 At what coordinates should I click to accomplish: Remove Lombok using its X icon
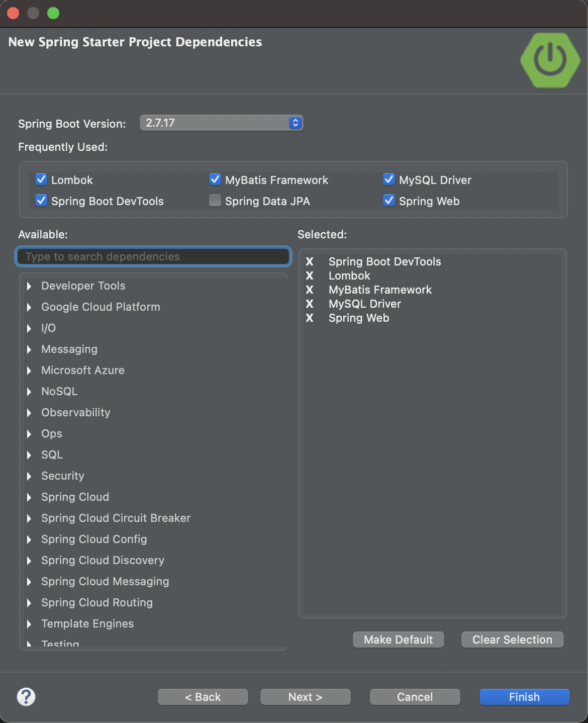coord(310,276)
